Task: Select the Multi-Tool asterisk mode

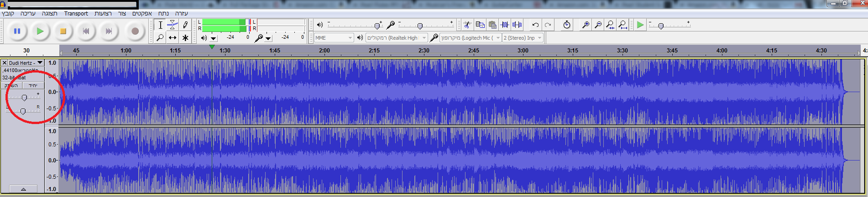Action: pos(185,37)
